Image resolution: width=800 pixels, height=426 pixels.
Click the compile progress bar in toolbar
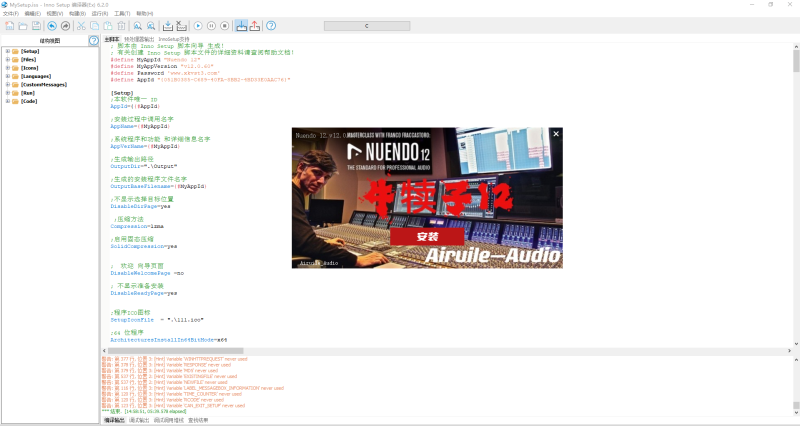coord(367,26)
